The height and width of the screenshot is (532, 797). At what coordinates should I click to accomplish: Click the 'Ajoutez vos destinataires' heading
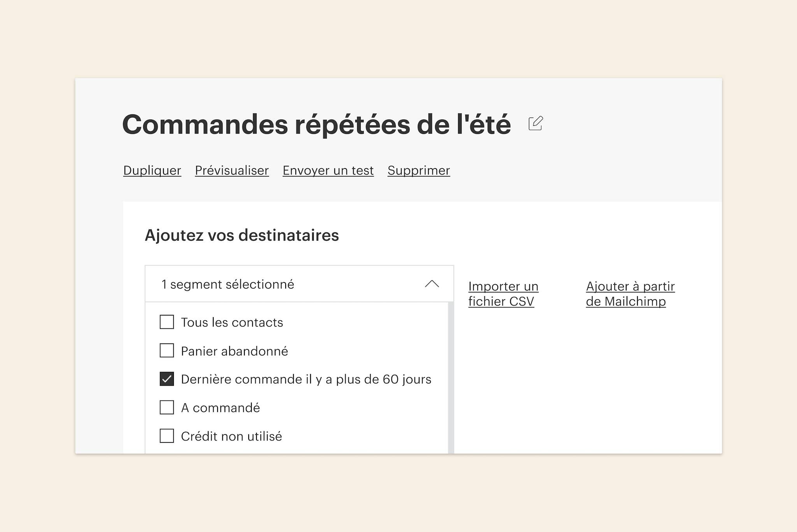pyautogui.click(x=242, y=235)
